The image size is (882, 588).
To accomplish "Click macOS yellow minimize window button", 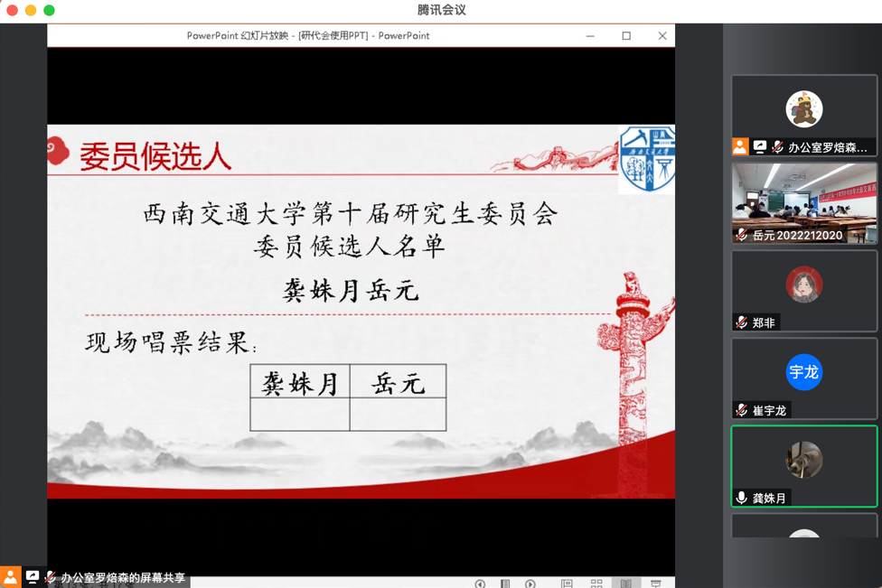I will click(x=31, y=10).
